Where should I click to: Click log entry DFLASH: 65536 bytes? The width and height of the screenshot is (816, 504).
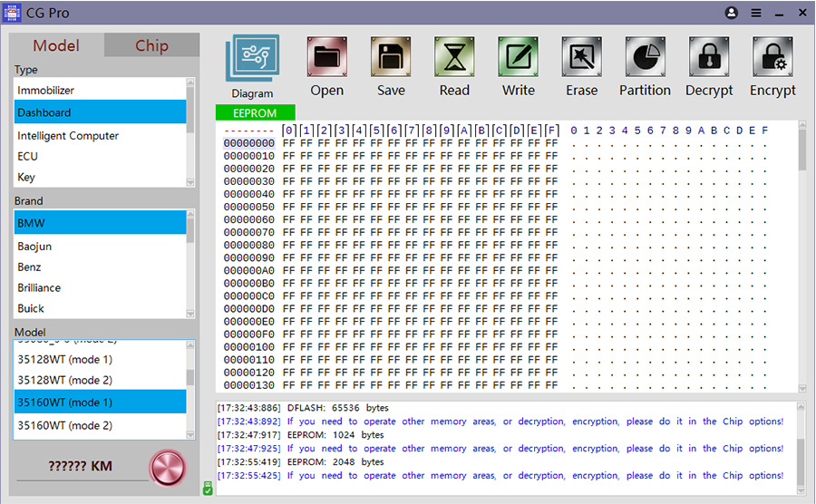303,408
